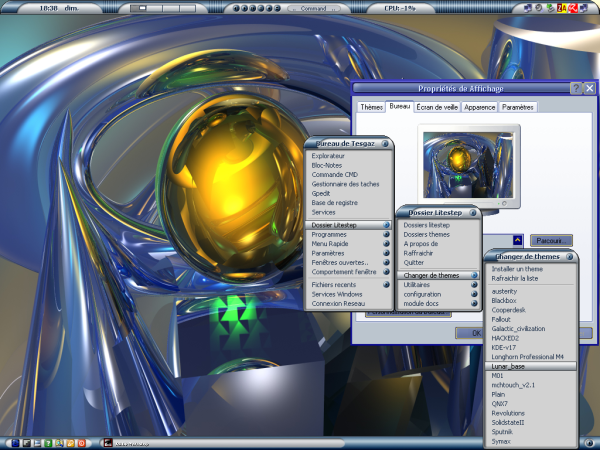Click the green tray icon beside ZA
The width and height of the screenshot is (600, 450).
pos(551,8)
